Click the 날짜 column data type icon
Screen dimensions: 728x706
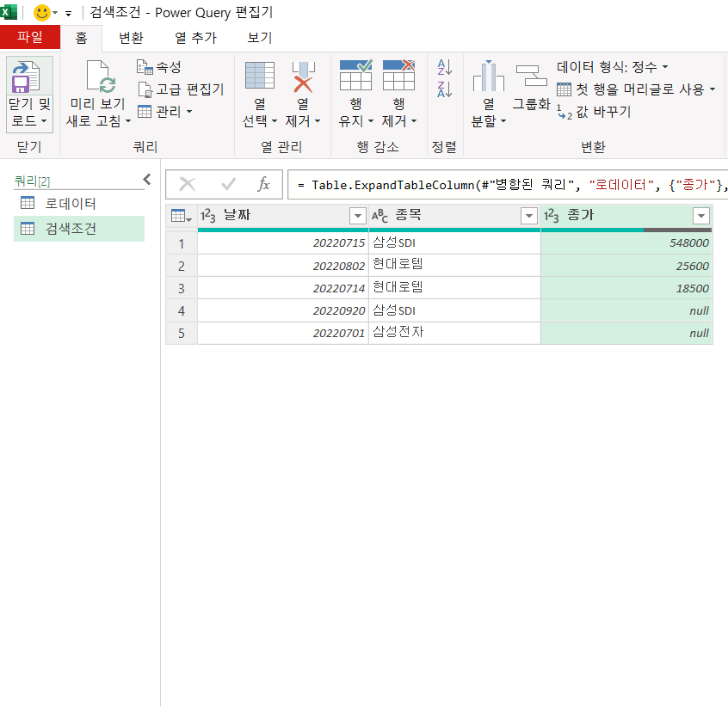207,216
